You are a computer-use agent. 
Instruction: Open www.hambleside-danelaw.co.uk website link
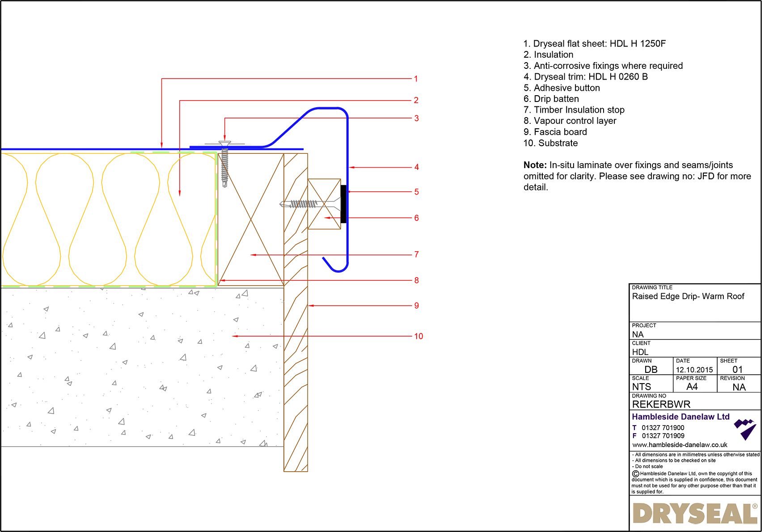tap(680, 445)
